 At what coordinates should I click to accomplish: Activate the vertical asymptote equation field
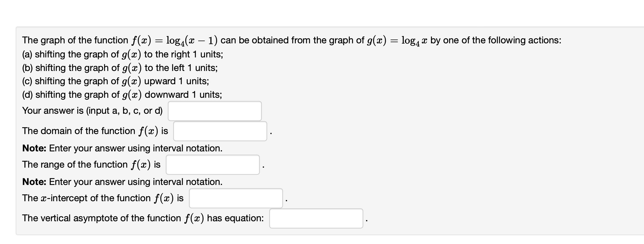tap(316, 218)
